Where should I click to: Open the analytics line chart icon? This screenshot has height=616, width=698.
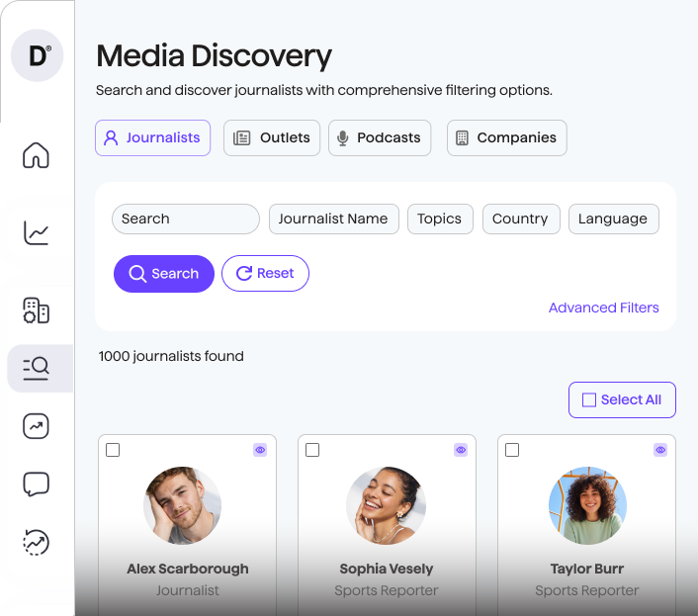click(37, 233)
